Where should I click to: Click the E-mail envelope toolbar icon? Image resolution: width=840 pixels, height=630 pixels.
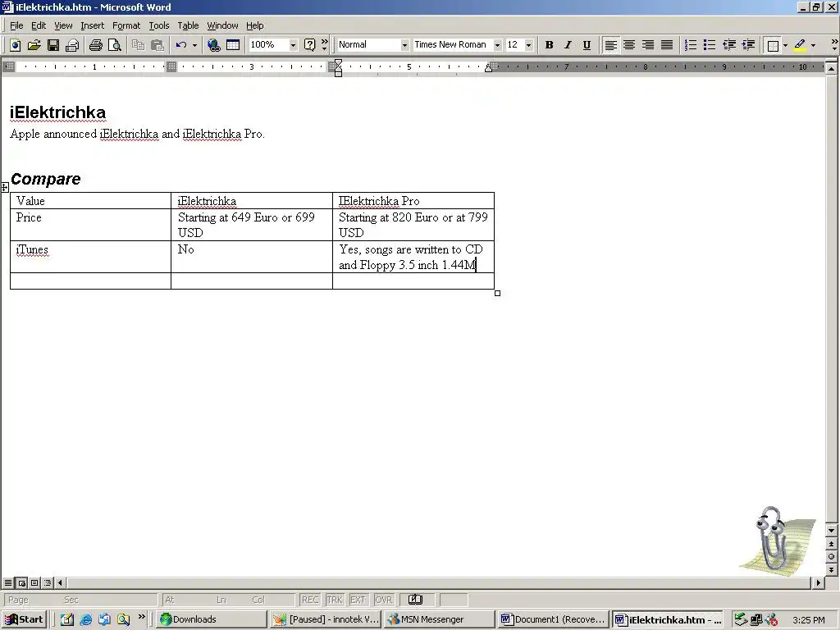pos(72,45)
